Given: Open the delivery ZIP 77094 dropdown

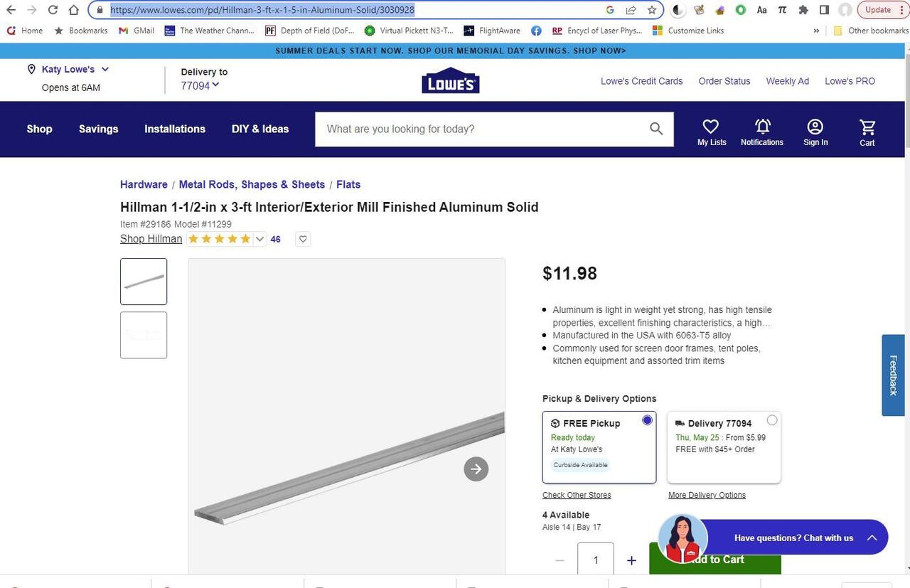Looking at the screenshot, I should pos(215,85).
